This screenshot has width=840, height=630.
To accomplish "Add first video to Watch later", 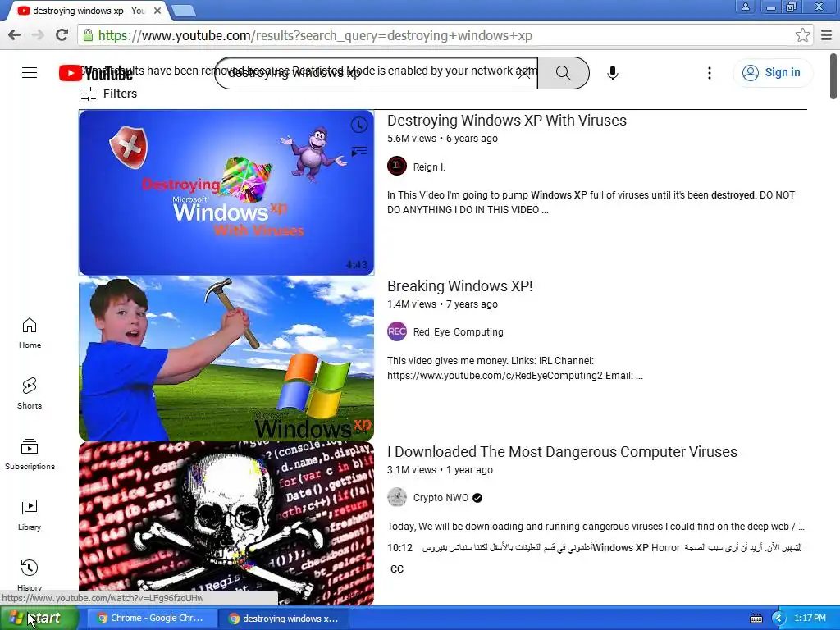I will (359, 125).
